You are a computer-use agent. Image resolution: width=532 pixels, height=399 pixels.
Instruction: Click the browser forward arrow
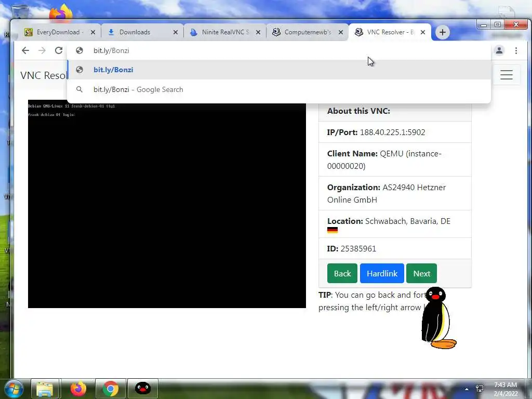[42, 50]
